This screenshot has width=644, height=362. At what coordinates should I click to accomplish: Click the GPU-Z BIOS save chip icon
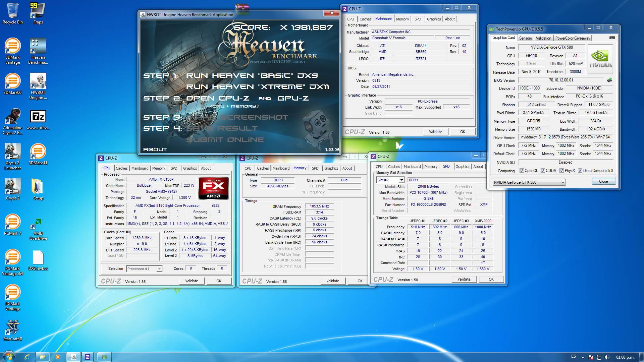click(609, 80)
